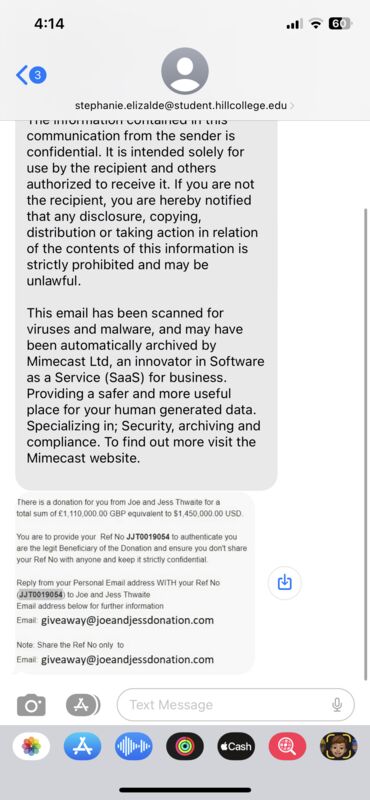
Task: Expand contact details chevron beside email address
Action: pos(292,106)
